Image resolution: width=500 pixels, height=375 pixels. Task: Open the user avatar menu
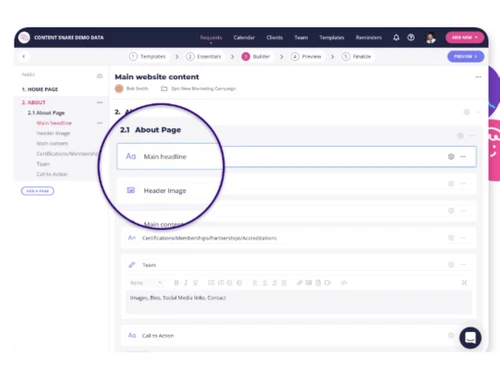click(x=430, y=38)
